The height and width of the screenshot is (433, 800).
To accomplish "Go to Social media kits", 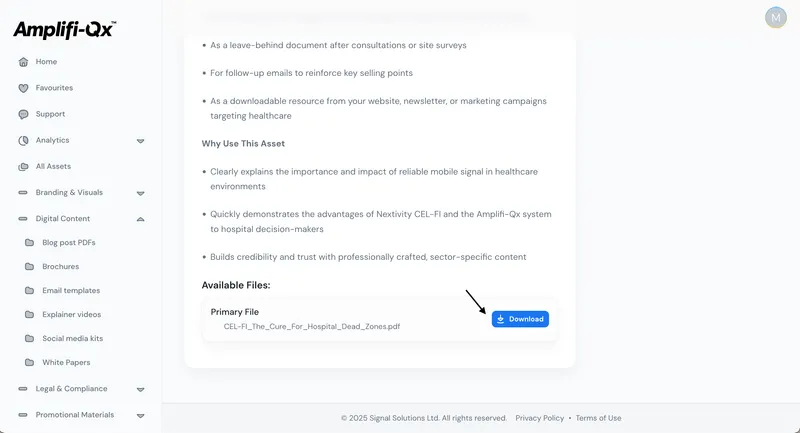I will pos(72,338).
